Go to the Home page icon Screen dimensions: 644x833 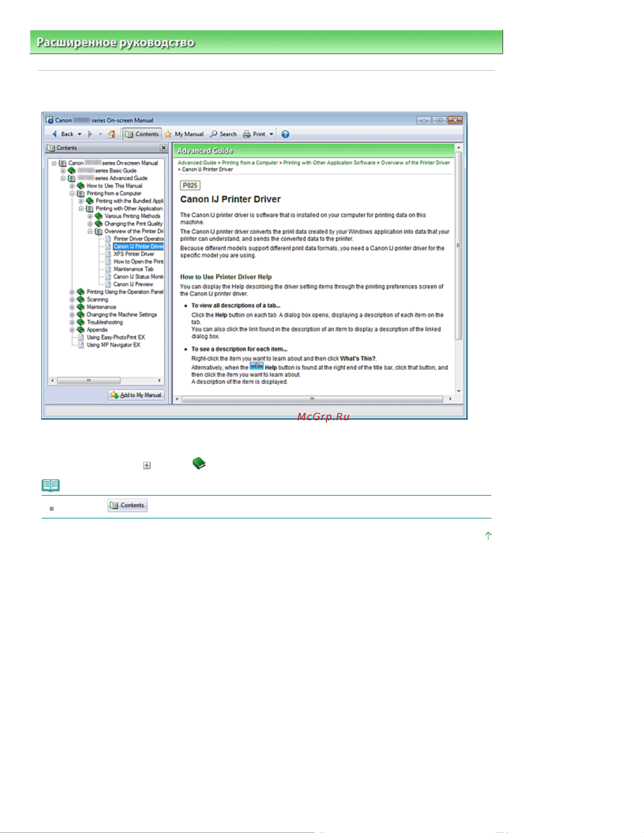[111, 134]
